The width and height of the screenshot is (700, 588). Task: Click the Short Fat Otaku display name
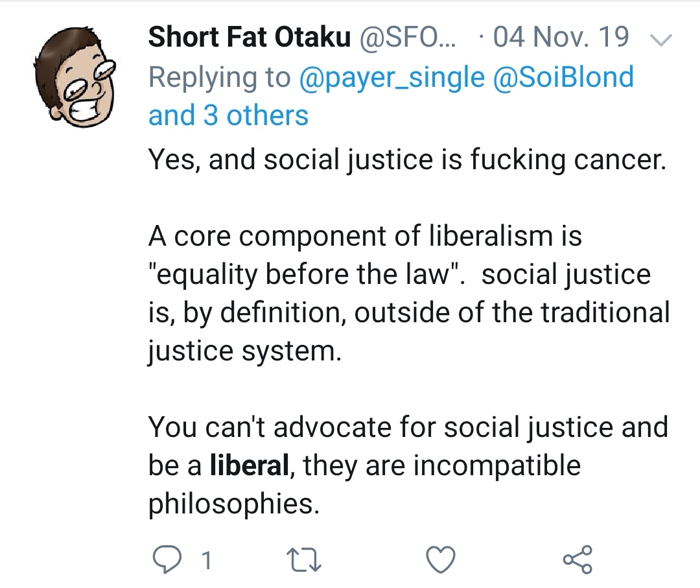point(249,38)
